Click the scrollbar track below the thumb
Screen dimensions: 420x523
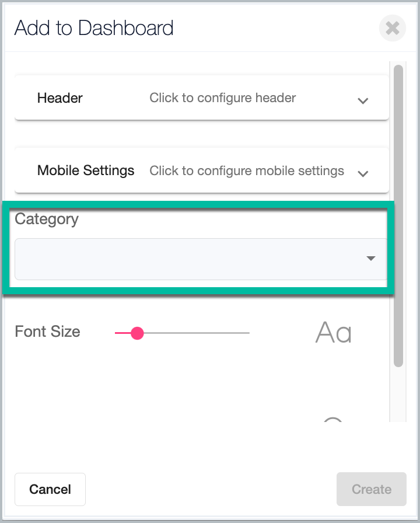[x=398, y=394]
